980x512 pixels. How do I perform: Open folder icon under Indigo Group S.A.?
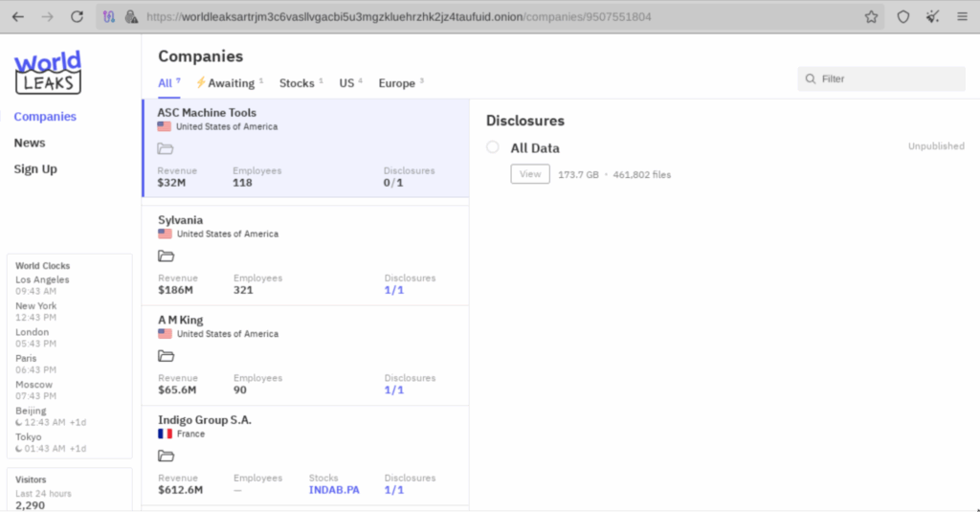coord(166,456)
